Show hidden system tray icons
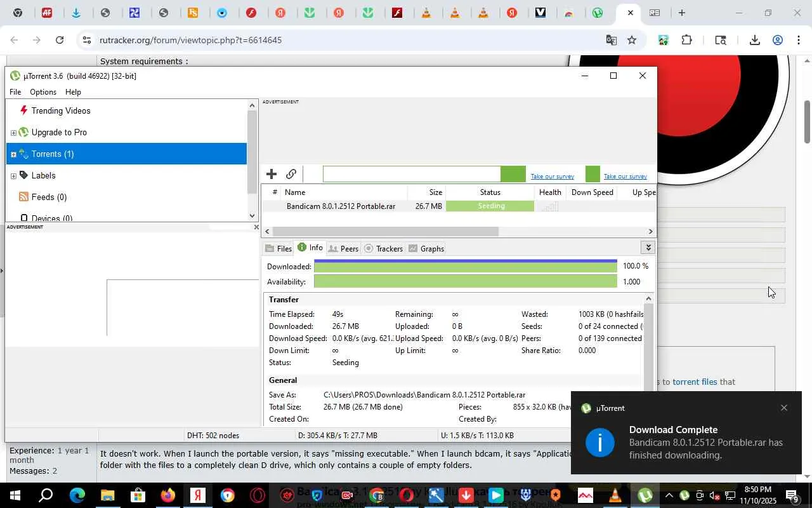The image size is (812, 508). pos(669,495)
